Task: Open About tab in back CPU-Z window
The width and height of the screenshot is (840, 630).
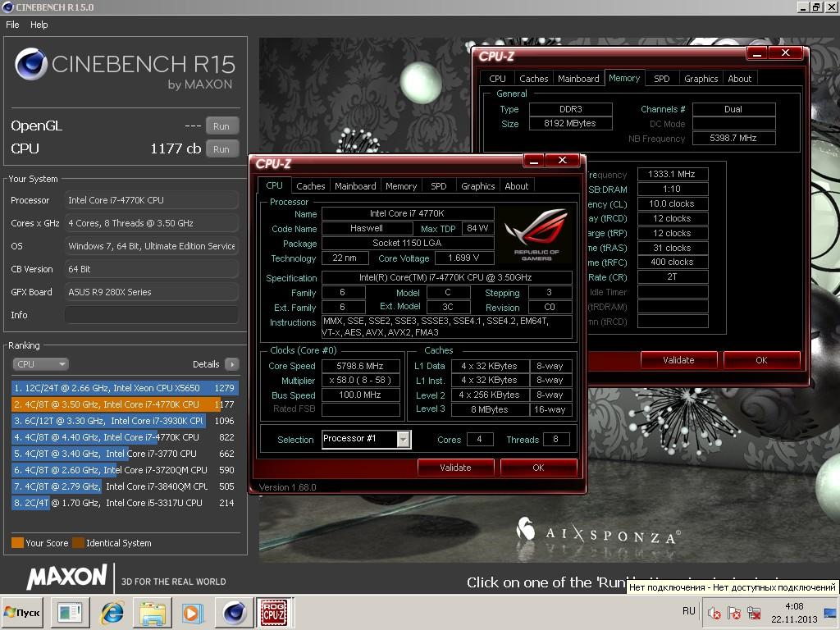Action: pos(739,79)
